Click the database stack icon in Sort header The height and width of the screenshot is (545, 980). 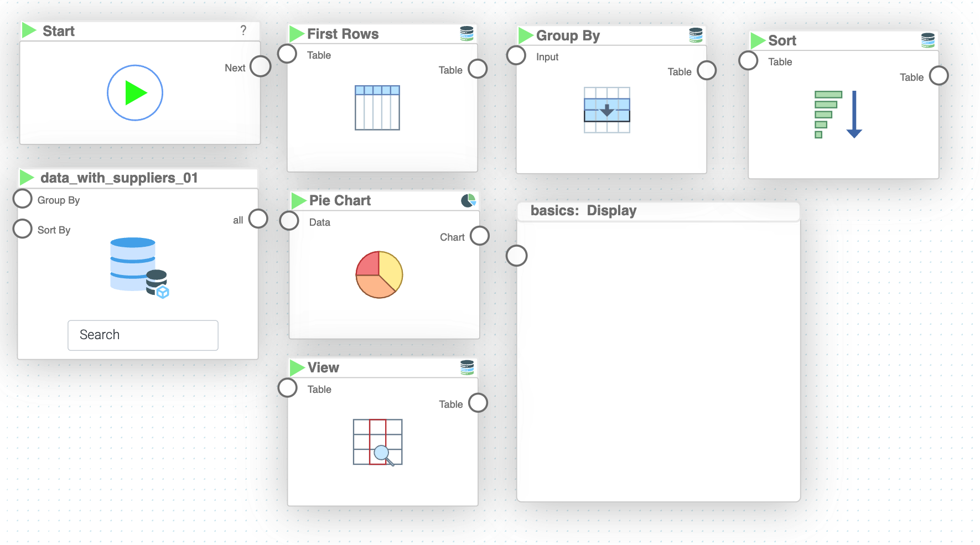click(927, 40)
